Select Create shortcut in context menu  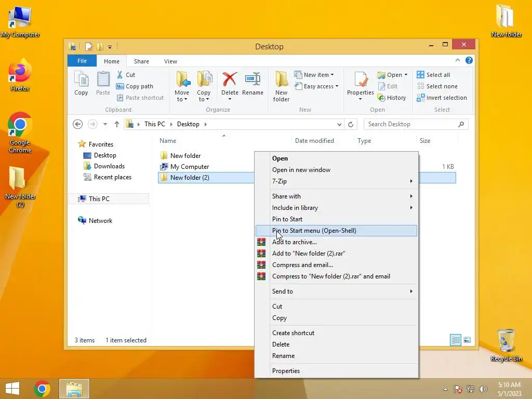coord(336,333)
